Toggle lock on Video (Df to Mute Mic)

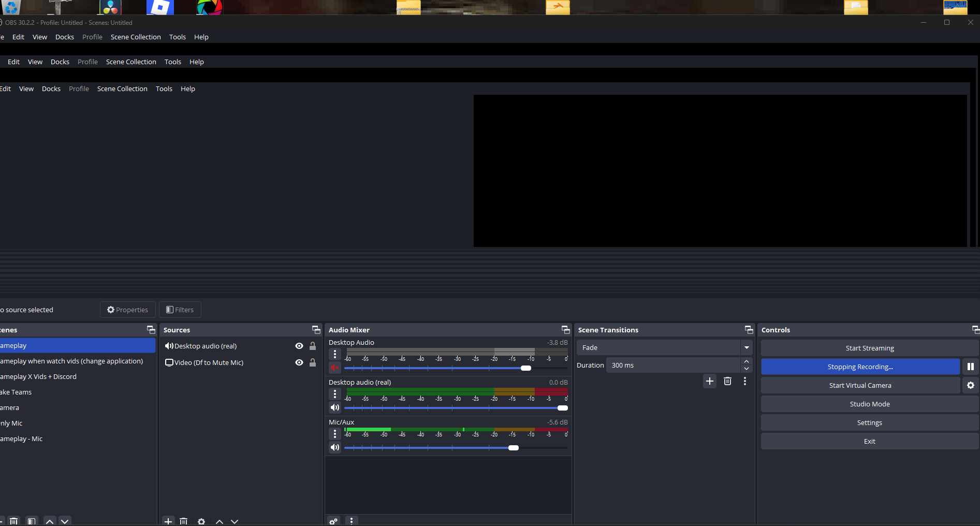(313, 362)
